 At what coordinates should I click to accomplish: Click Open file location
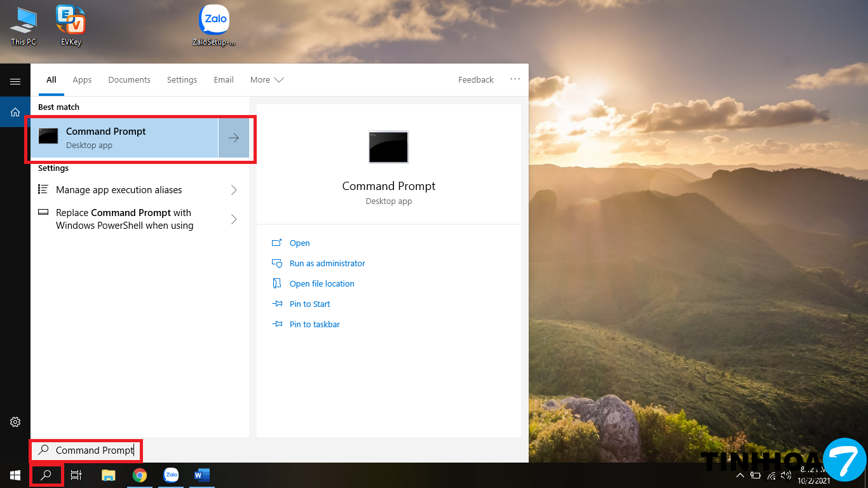tap(322, 284)
